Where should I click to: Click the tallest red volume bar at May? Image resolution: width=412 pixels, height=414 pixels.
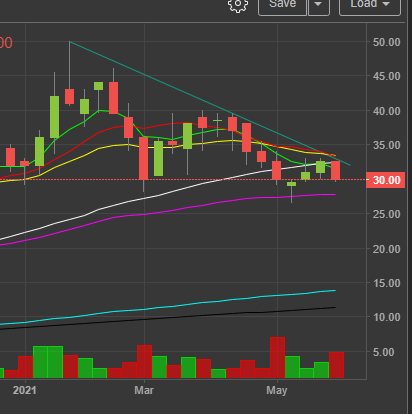pos(277,358)
